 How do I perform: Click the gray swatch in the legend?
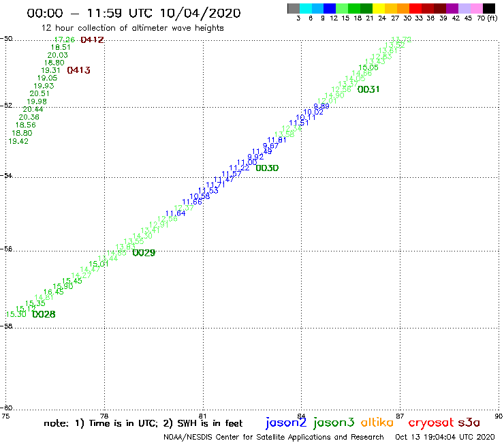click(x=294, y=8)
